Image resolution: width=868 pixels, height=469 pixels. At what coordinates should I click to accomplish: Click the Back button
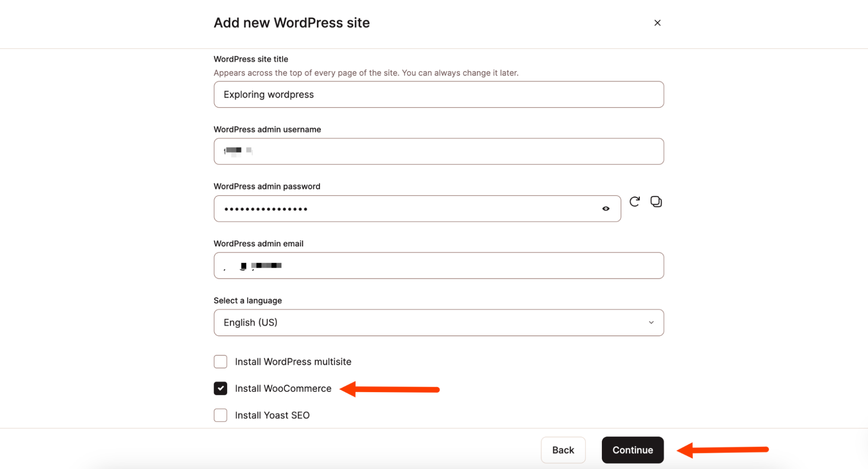pyautogui.click(x=563, y=450)
